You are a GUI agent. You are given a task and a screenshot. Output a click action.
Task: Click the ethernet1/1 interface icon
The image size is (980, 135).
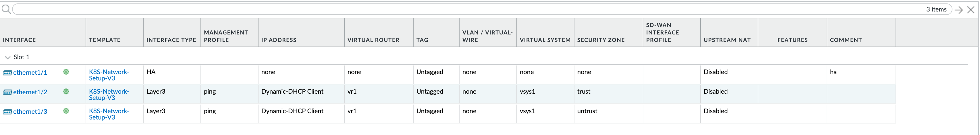(7, 73)
